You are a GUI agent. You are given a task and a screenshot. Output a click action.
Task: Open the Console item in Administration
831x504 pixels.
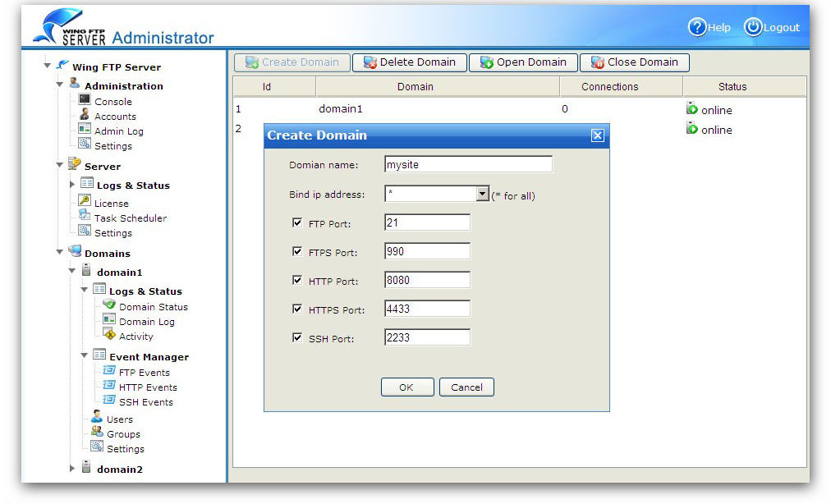112,102
